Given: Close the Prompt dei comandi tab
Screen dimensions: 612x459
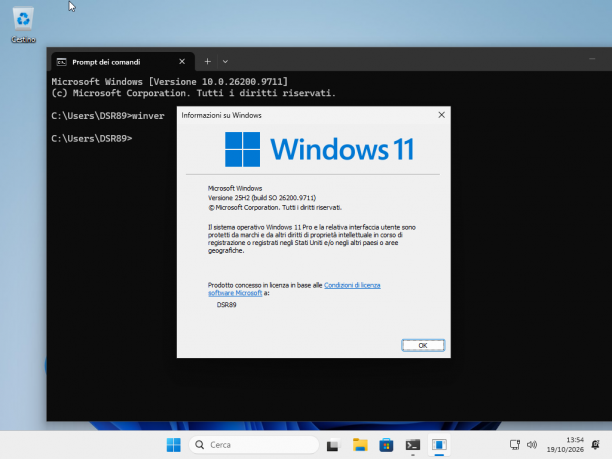Looking at the screenshot, I should coord(182,62).
